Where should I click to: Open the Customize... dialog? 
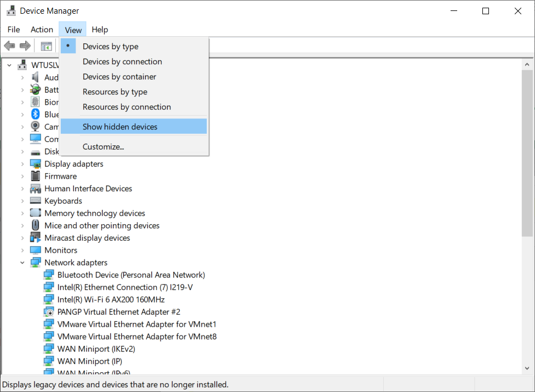134,147
